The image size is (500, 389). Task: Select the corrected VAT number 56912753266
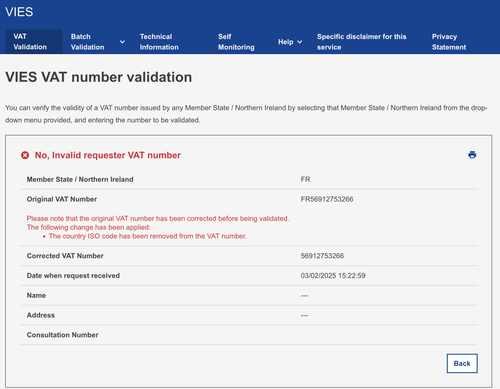click(x=322, y=256)
